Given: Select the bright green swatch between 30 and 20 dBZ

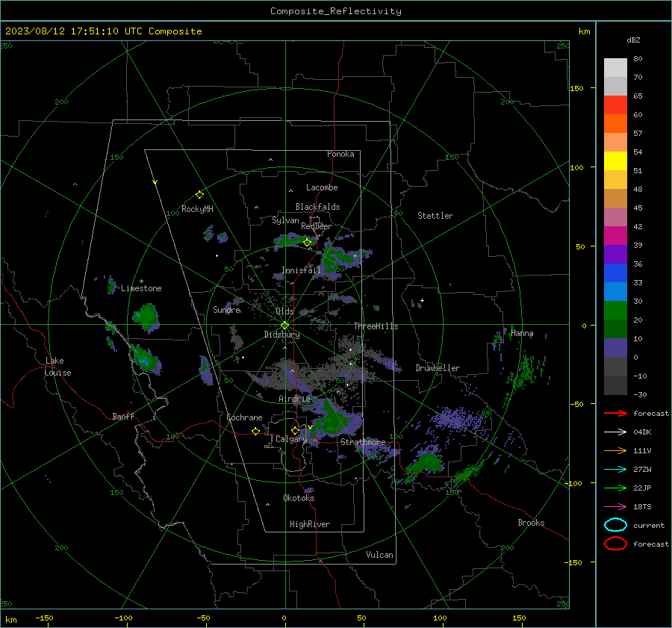Looking at the screenshot, I should (615, 310).
